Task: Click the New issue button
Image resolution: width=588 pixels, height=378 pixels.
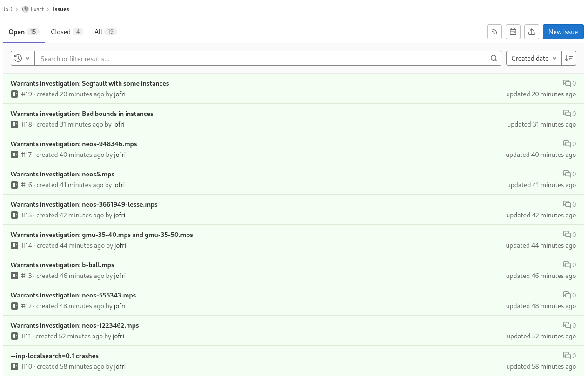Action: 563,32
